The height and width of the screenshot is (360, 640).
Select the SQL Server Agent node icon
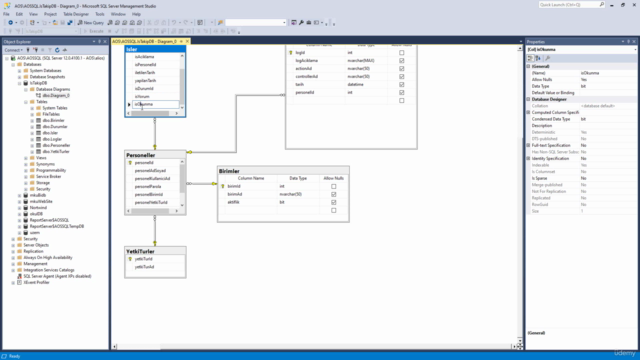coord(19,276)
